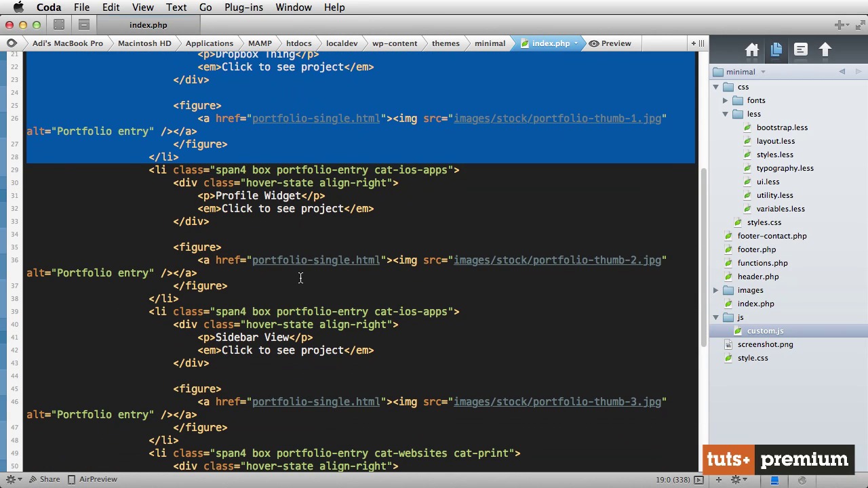868x488 pixels.
Task: Select custom.js in file tree
Action: point(765,331)
